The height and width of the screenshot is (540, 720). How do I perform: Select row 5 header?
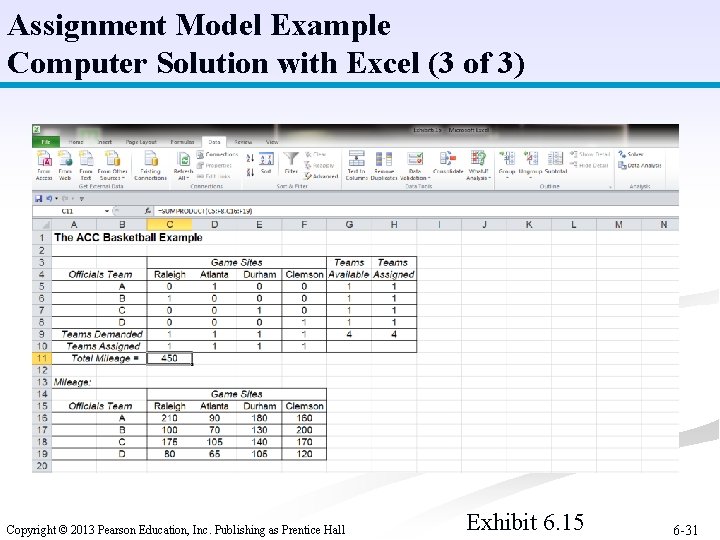pyautogui.click(x=42, y=287)
